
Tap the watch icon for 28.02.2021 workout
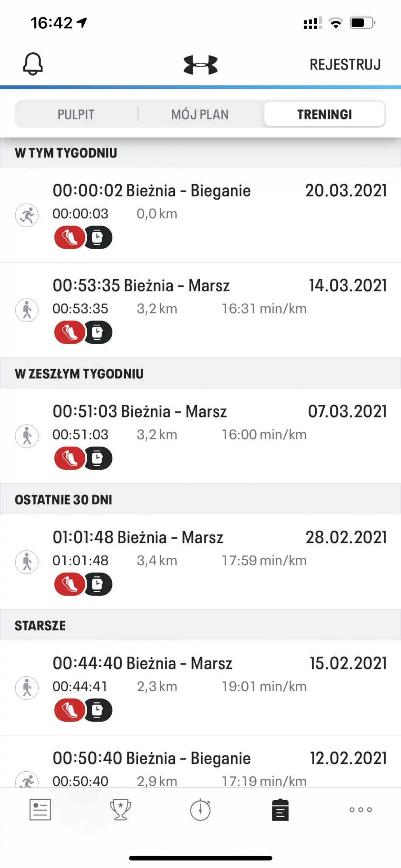click(98, 584)
